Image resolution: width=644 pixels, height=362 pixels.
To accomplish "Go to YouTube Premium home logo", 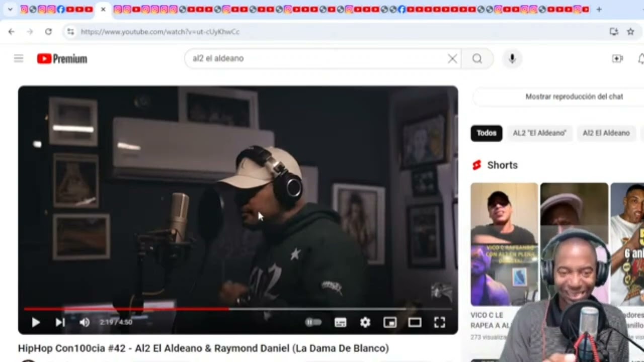I will [62, 59].
